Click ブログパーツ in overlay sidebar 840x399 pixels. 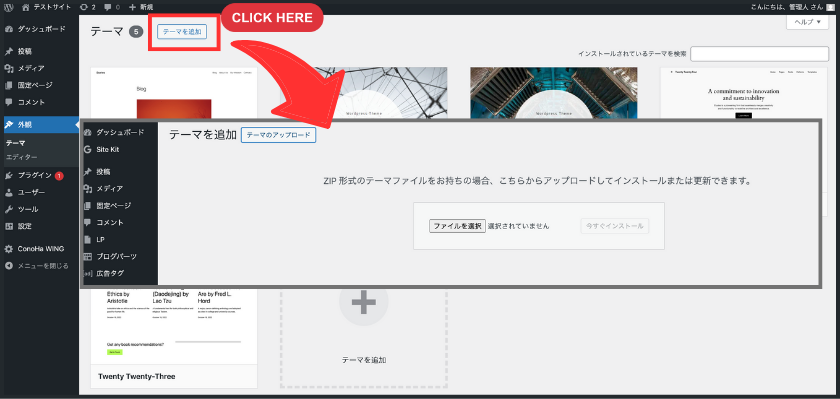click(116, 257)
